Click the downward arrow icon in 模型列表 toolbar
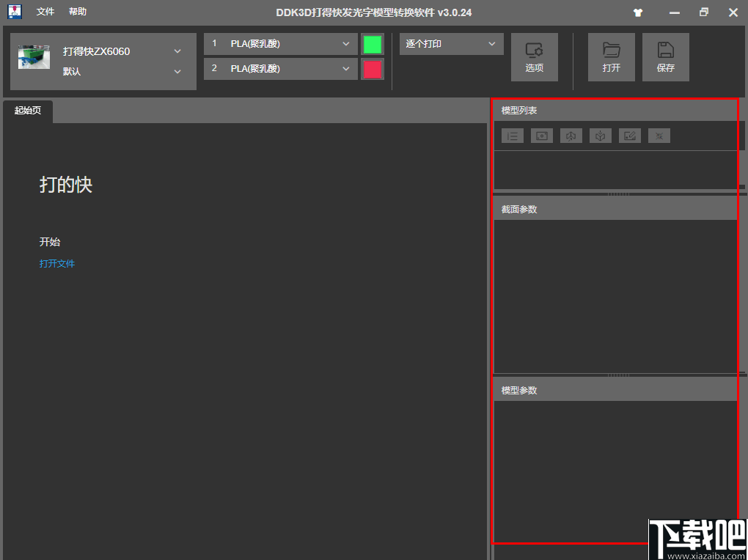The image size is (748, 560). click(x=600, y=135)
